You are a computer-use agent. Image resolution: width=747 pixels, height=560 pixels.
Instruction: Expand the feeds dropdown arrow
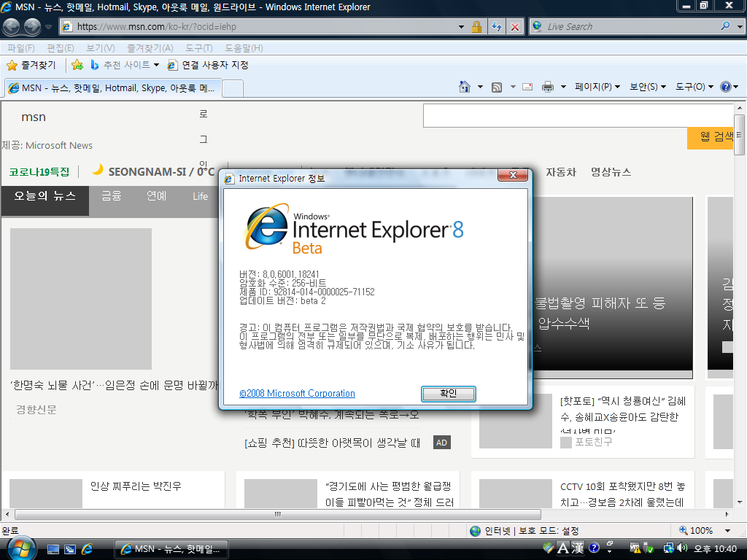coord(513,87)
